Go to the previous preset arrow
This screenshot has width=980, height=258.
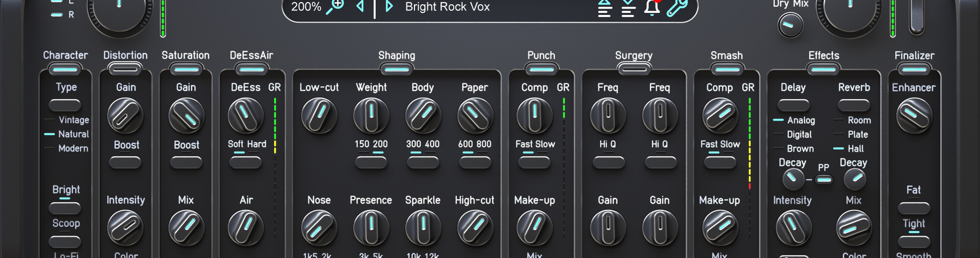[x=360, y=6]
